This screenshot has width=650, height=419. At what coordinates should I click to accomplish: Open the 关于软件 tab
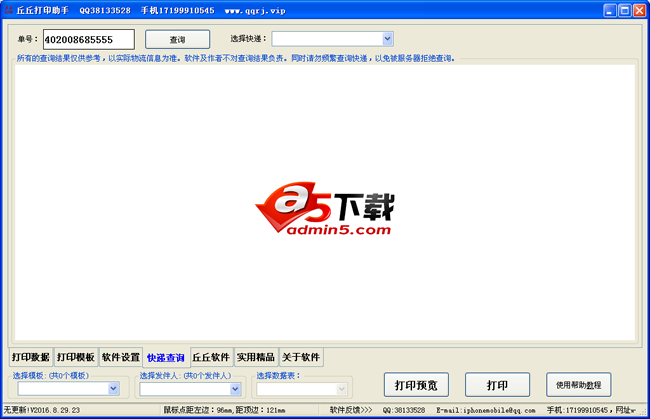coord(301,357)
